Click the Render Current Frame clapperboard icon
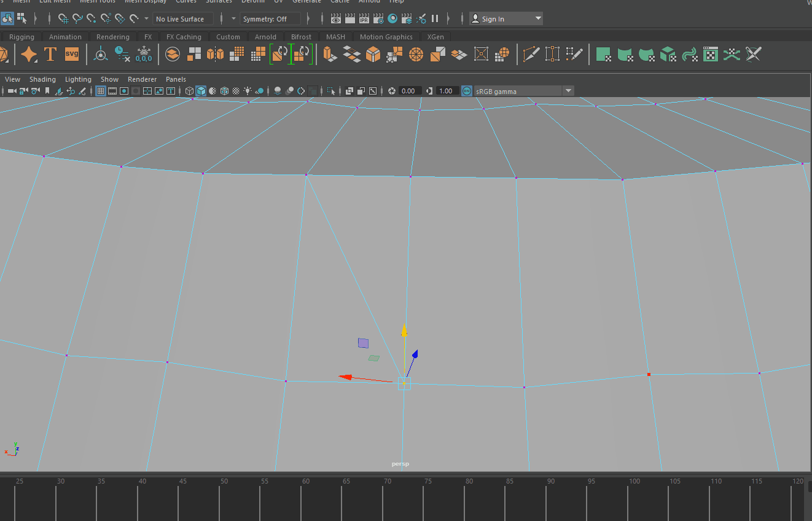 [349, 19]
